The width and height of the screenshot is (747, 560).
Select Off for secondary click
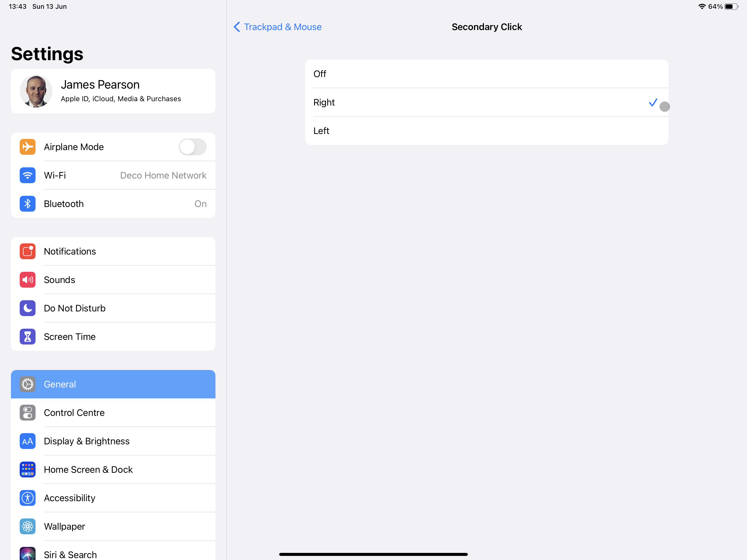[x=487, y=74]
